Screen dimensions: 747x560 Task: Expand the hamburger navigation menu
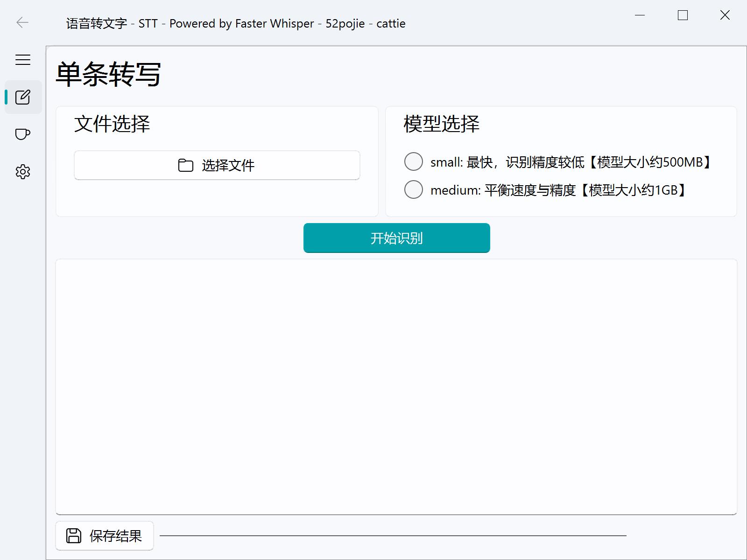pos(22,60)
